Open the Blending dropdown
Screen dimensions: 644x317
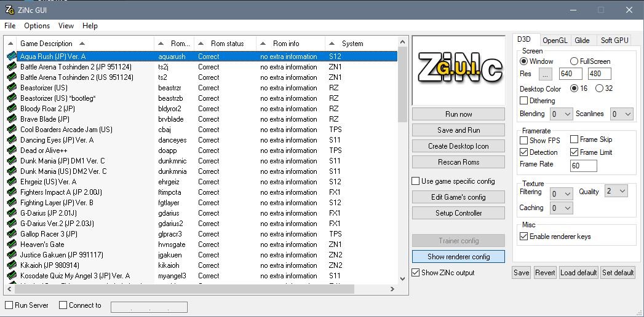coord(561,114)
